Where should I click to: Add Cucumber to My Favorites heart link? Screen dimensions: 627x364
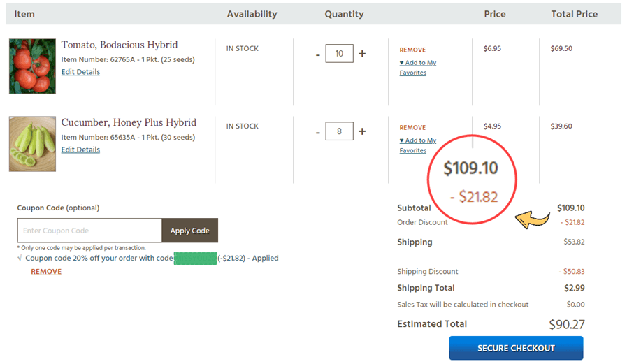pyautogui.click(x=418, y=145)
